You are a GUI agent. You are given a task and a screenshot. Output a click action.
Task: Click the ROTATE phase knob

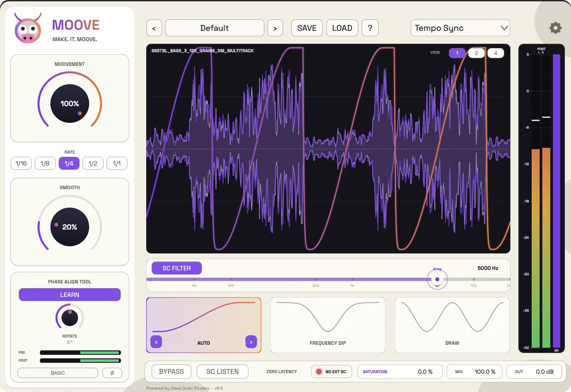(x=70, y=318)
